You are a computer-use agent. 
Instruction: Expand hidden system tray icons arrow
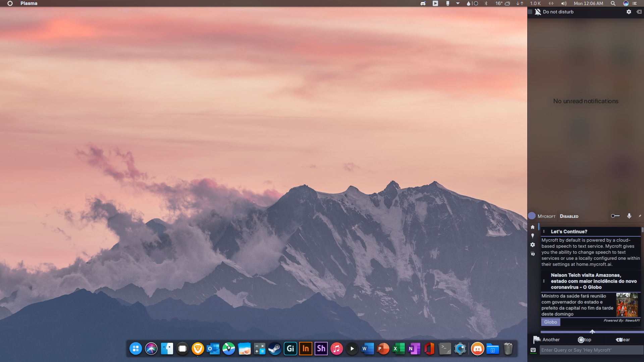point(458,3)
